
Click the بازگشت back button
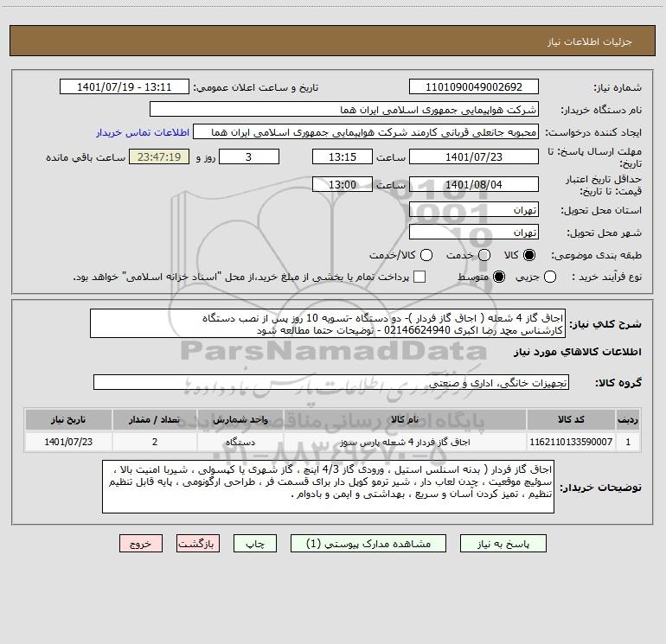[198, 544]
